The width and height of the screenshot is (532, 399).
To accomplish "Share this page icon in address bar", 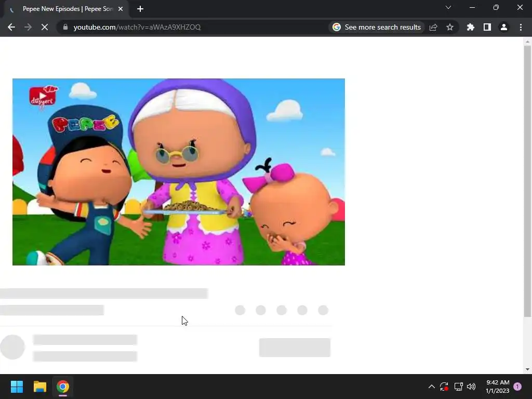I will 433,27.
